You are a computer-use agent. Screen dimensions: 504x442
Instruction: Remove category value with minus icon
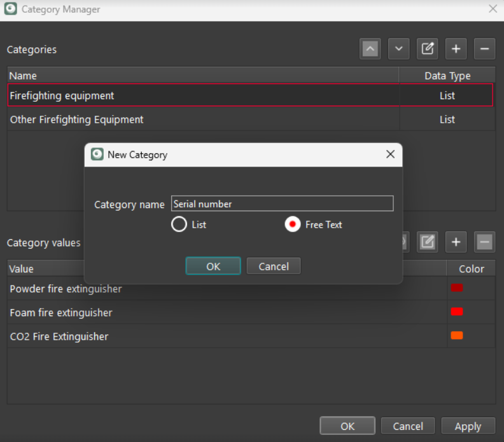tap(484, 242)
